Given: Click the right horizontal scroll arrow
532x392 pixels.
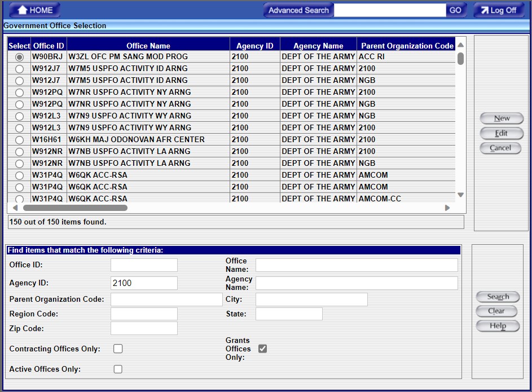Looking at the screenshot, I should coord(447,208).
